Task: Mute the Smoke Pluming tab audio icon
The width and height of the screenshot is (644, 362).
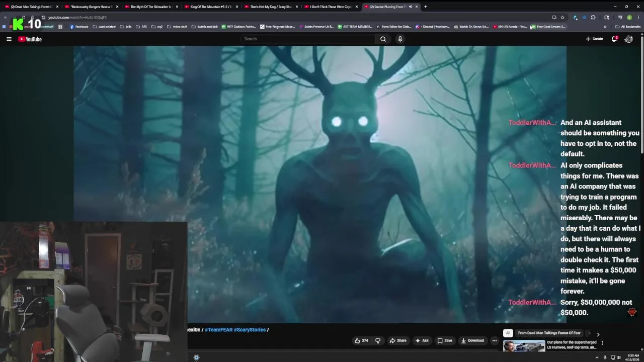Action: tap(410, 7)
